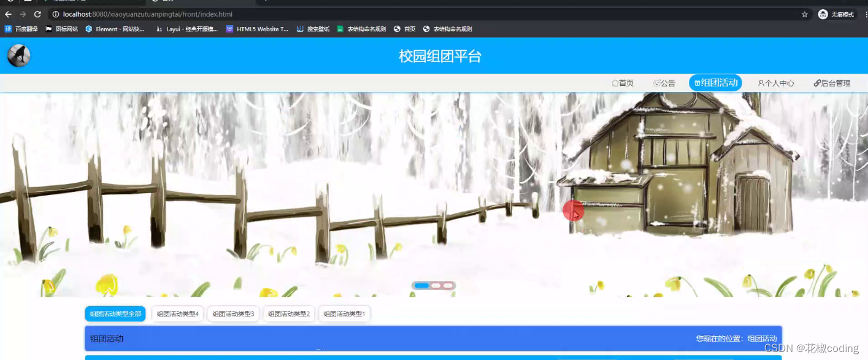Open the Element bookmark
The height and width of the screenshot is (360, 868).
(115, 29)
